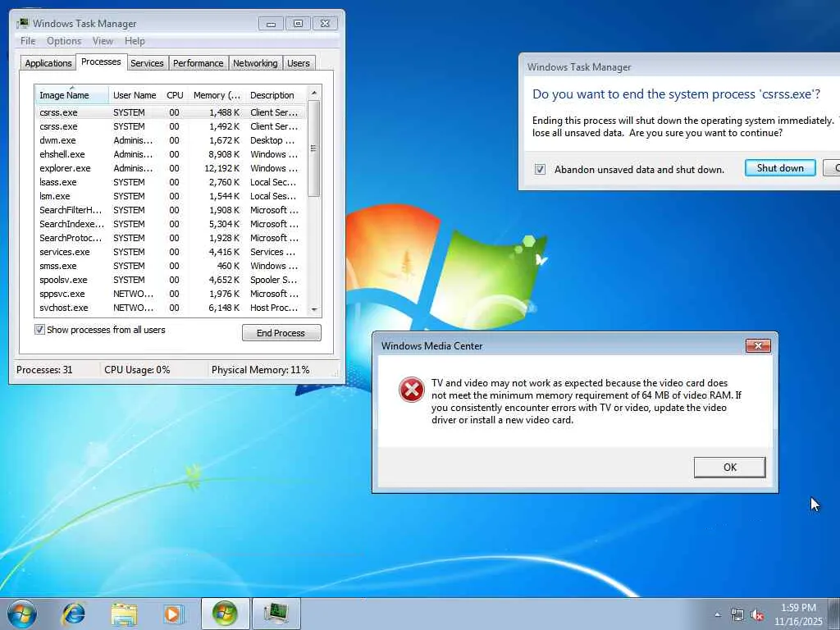
Task: Click the Task Manager title bar icon
Action: 22,24
